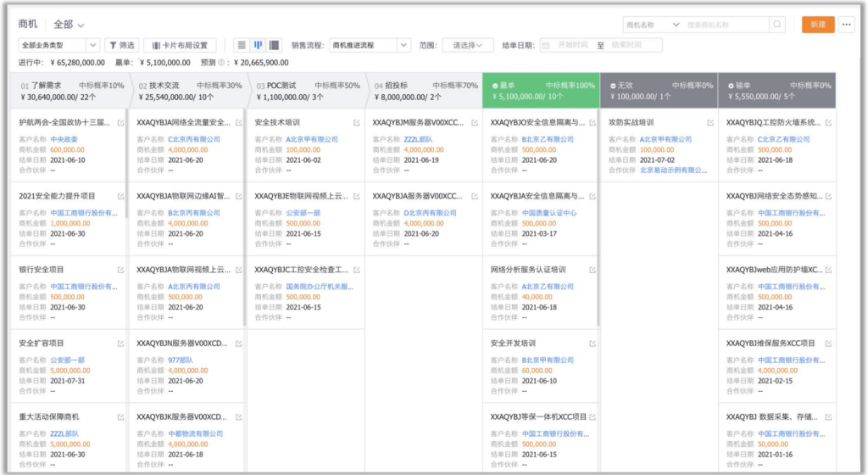Open 卡片布局设置 card layout settings
Viewport: 868px width, 475px height.
click(180, 45)
